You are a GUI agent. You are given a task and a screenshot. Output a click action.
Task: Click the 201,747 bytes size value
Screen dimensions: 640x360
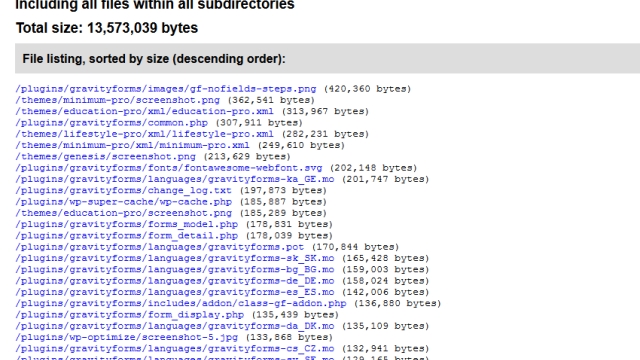click(x=385, y=179)
